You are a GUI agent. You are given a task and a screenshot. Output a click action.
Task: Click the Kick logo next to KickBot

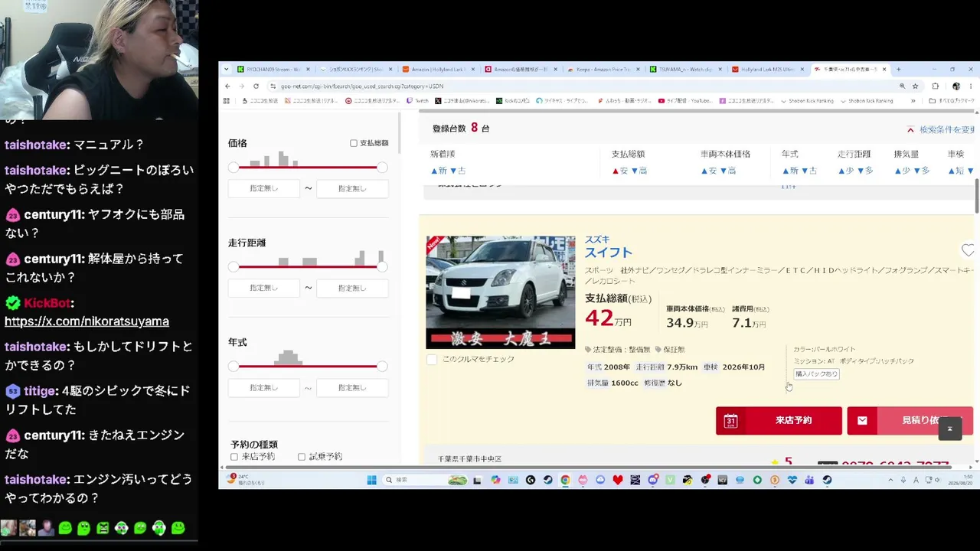(x=12, y=303)
